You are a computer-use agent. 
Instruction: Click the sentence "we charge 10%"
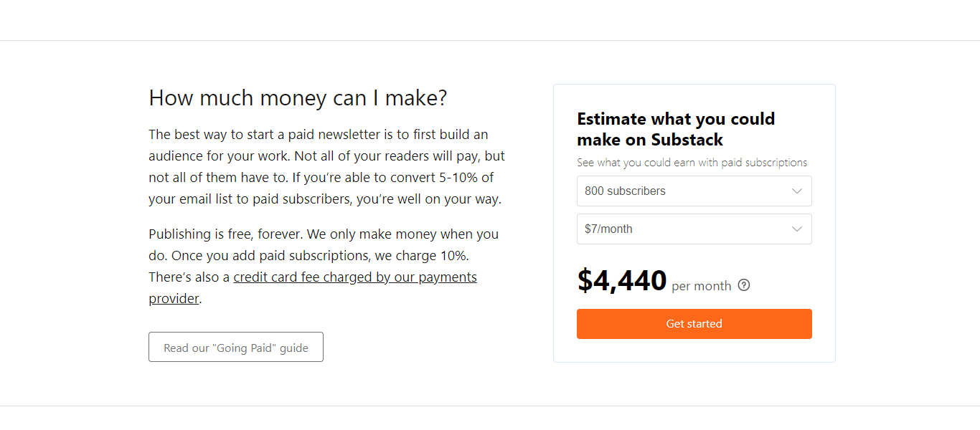point(426,256)
